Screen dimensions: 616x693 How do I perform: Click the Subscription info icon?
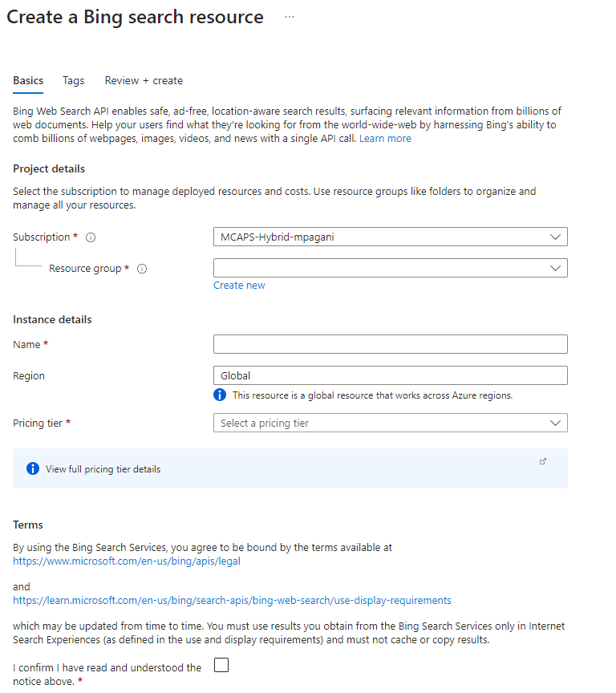pyautogui.click(x=91, y=237)
